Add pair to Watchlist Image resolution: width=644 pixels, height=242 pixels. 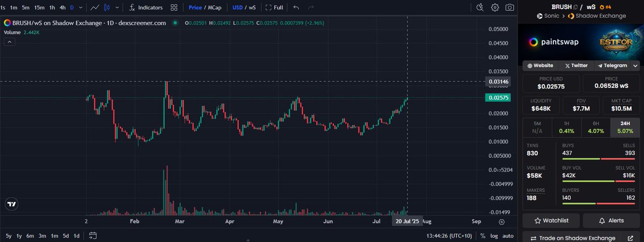point(551,221)
